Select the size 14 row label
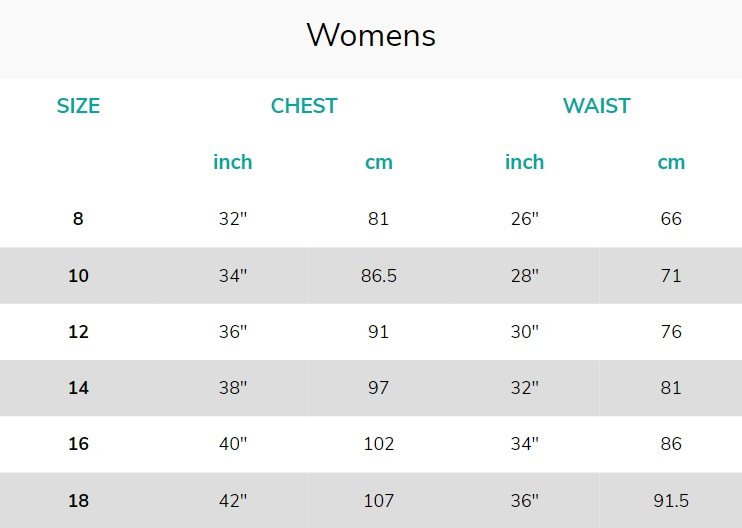This screenshot has height=528, width=742. pos(78,387)
